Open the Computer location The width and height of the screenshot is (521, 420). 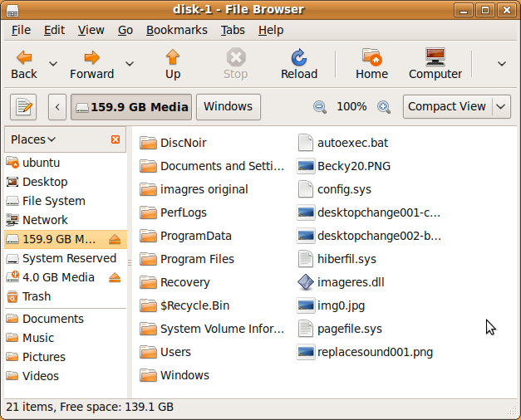pos(435,57)
